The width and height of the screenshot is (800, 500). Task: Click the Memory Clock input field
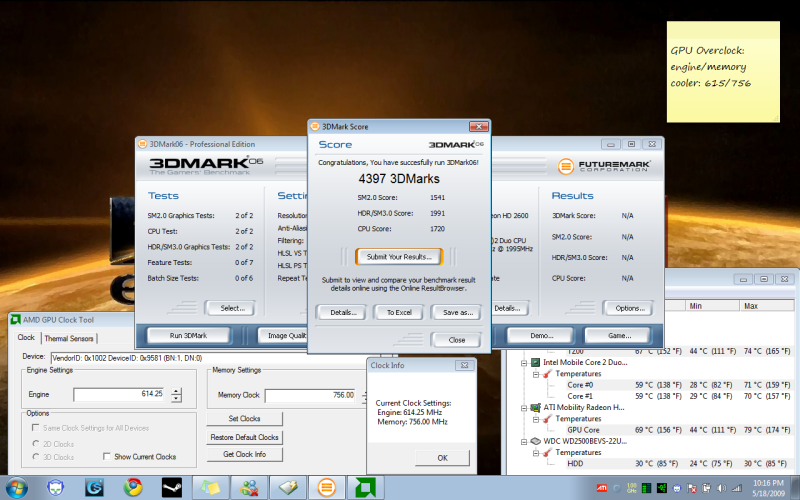point(310,395)
